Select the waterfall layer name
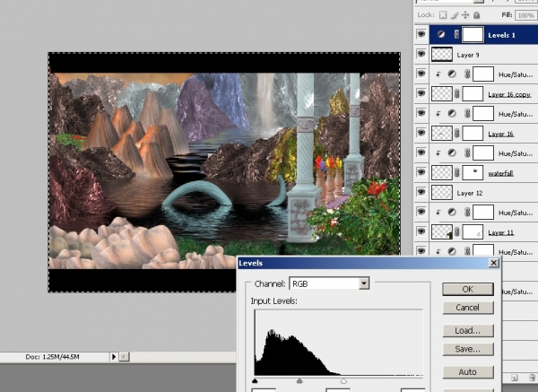This screenshot has width=538, height=392. pyautogui.click(x=501, y=173)
